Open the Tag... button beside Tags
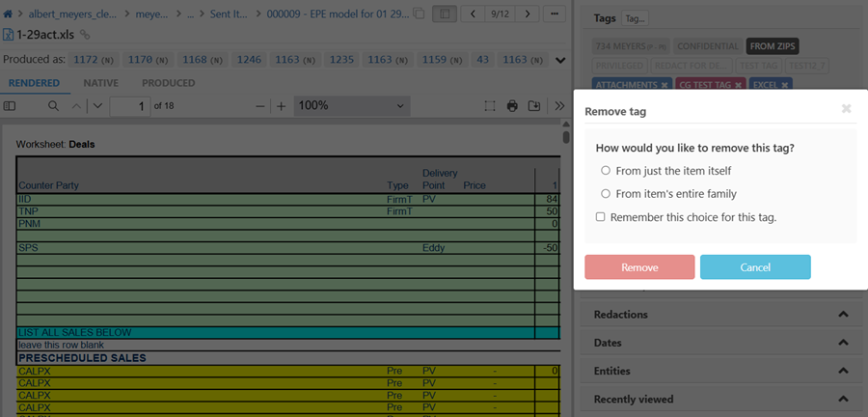This screenshot has height=417, width=868. point(635,19)
